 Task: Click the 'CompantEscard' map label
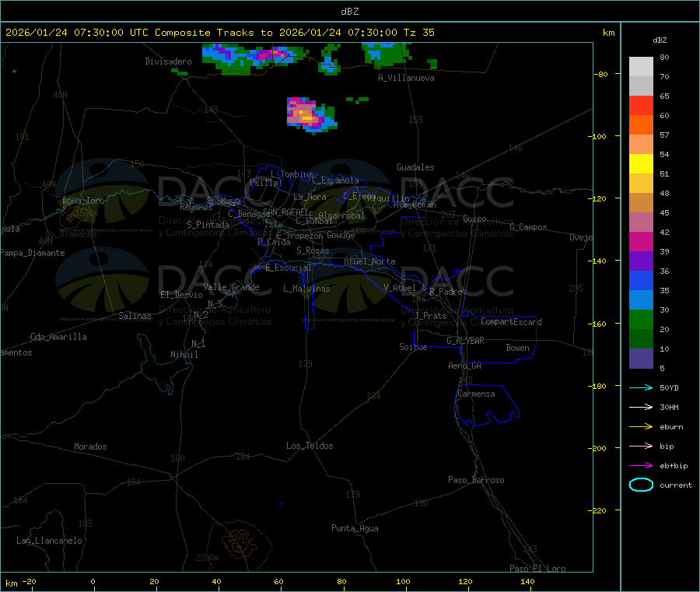pos(511,322)
